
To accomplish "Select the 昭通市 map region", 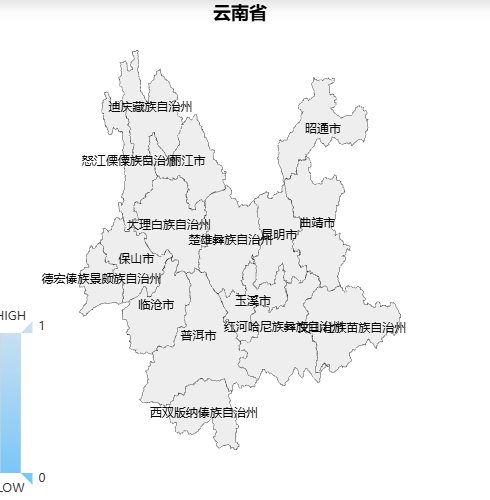I will pos(323,128).
